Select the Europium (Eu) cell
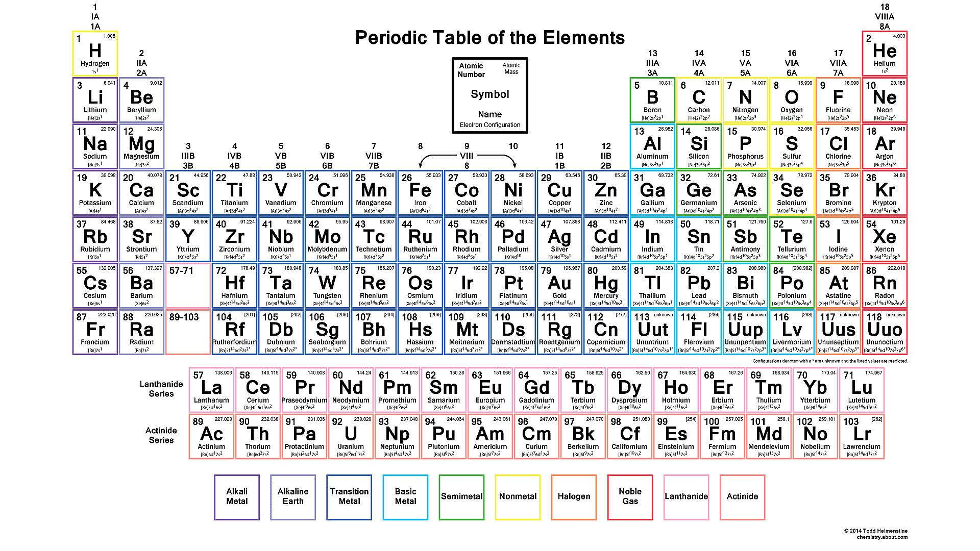 pyautogui.click(x=490, y=390)
